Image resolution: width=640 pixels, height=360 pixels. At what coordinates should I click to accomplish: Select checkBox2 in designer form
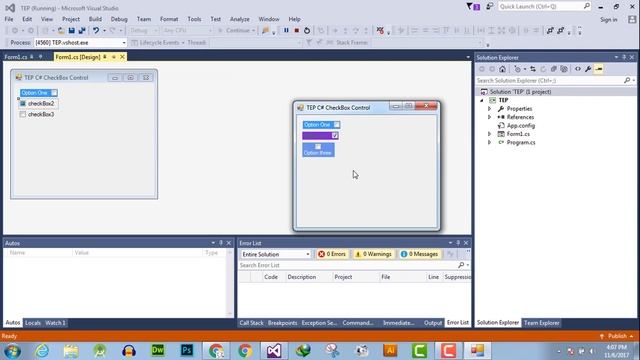(x=38, y=104)
